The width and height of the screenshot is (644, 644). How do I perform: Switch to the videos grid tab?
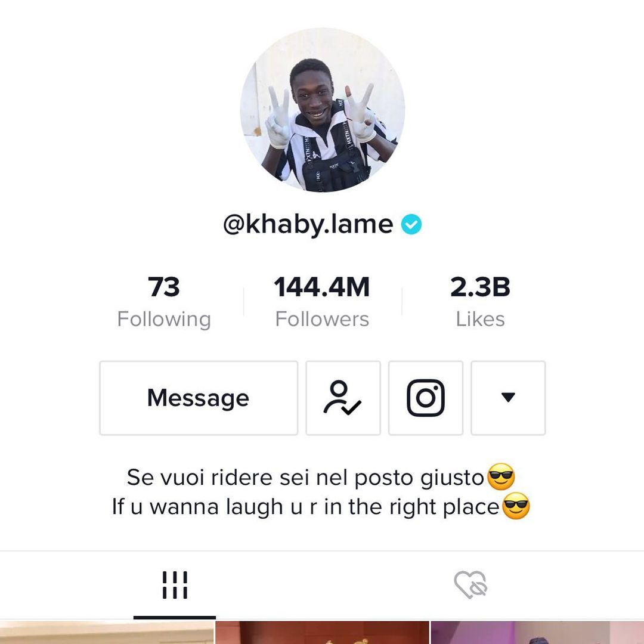pyautogui.click(x=175, y=585)
